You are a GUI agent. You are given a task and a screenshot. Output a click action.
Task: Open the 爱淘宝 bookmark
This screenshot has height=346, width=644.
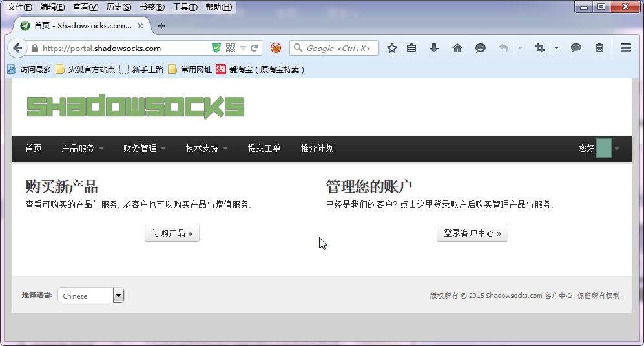(x=260, y=70)
